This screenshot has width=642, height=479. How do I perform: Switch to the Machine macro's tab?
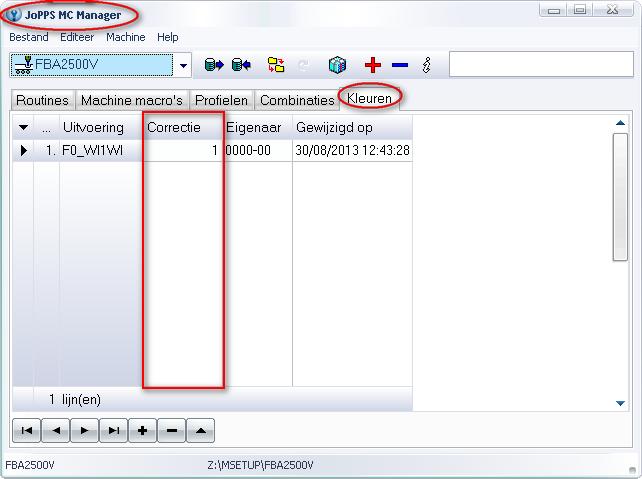pos(131,100)
